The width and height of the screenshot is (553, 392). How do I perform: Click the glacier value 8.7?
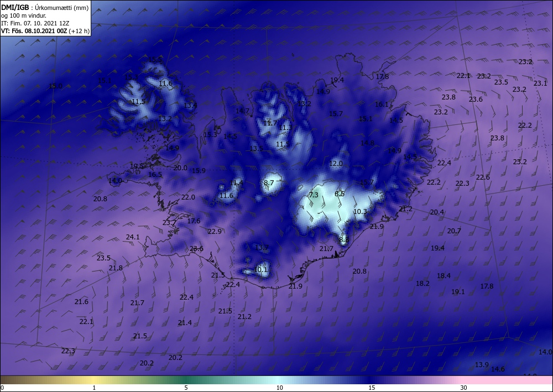click(x=269, y=182)
